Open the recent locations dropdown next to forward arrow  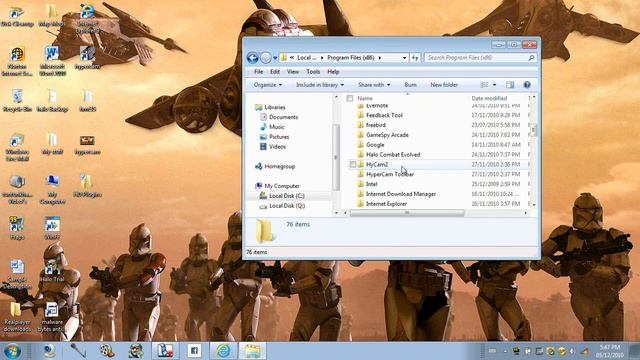tap(275, 58)
